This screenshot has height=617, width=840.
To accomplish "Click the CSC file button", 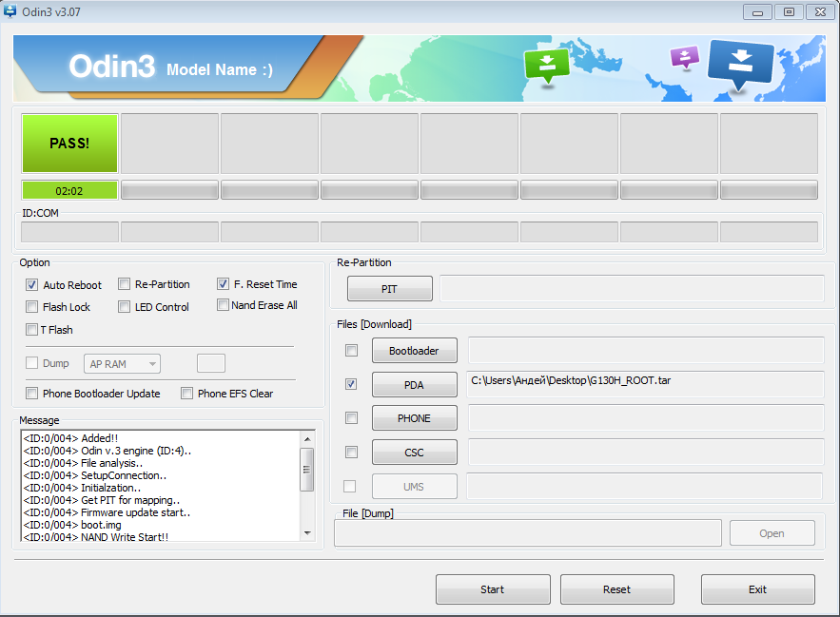I will 414,453.
